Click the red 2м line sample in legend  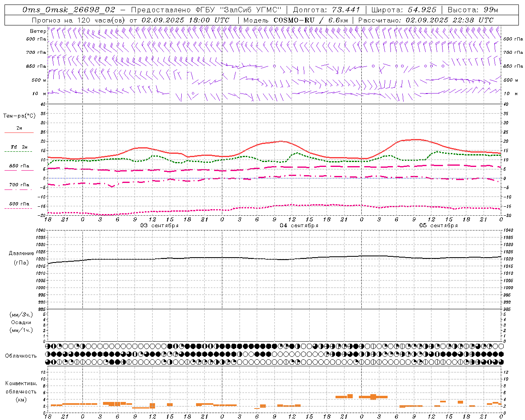pos(19,133)
